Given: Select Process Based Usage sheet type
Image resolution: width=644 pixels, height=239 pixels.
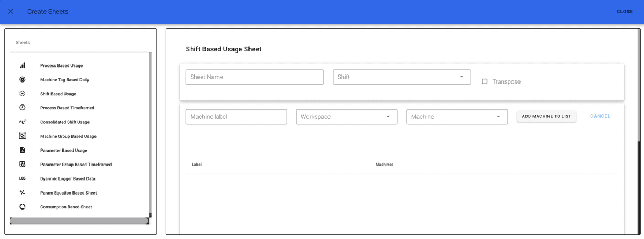Looking at the screenshot, I should click(x=61, y=66).
